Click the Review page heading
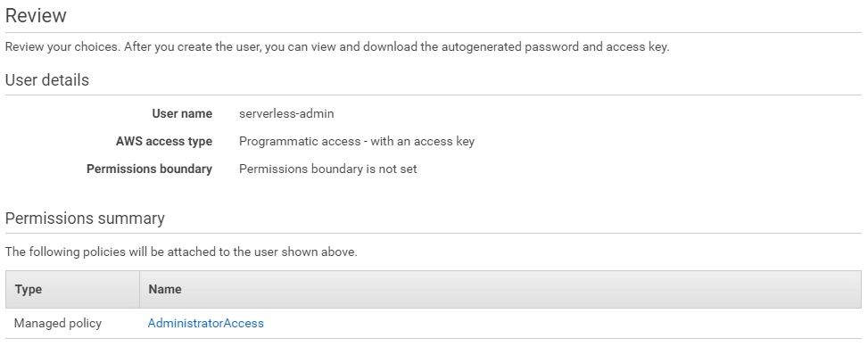This screenshot has width=868, height=363. (36, 15)
